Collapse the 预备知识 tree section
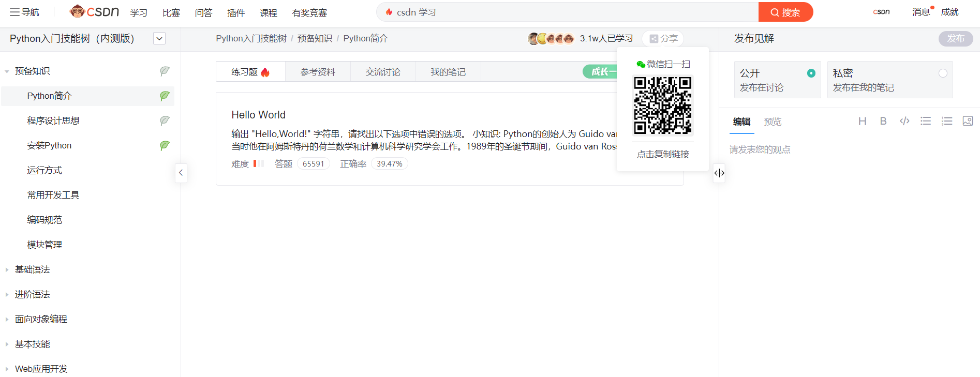This screenshot has height=377, width=980. [x=7, y=71]
